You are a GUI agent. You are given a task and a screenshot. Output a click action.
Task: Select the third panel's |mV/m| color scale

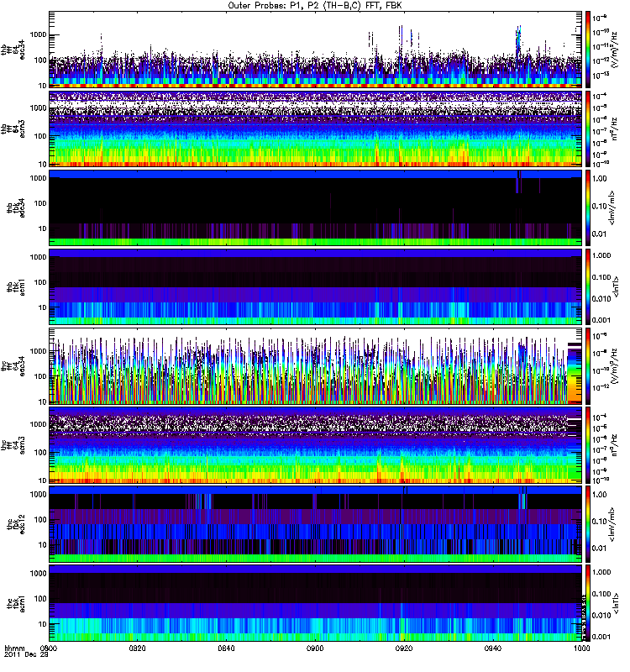pyautogui.click(x=588, y=207)
